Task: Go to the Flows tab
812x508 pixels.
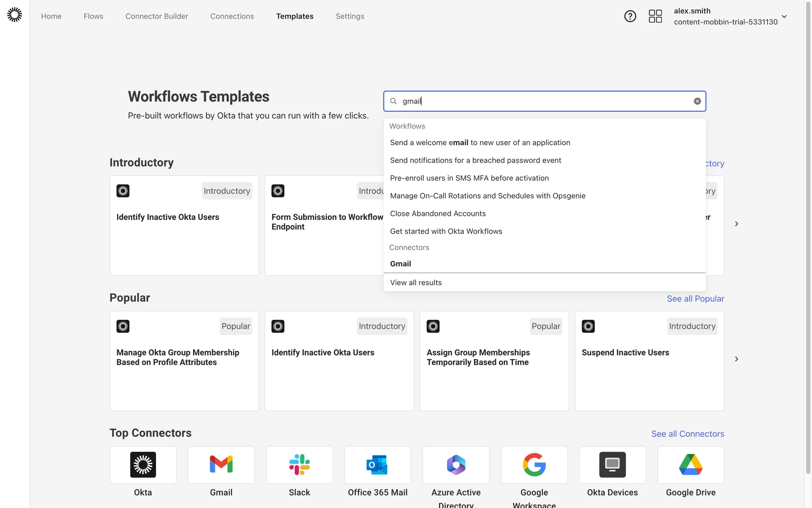Action: pos(93,16)
